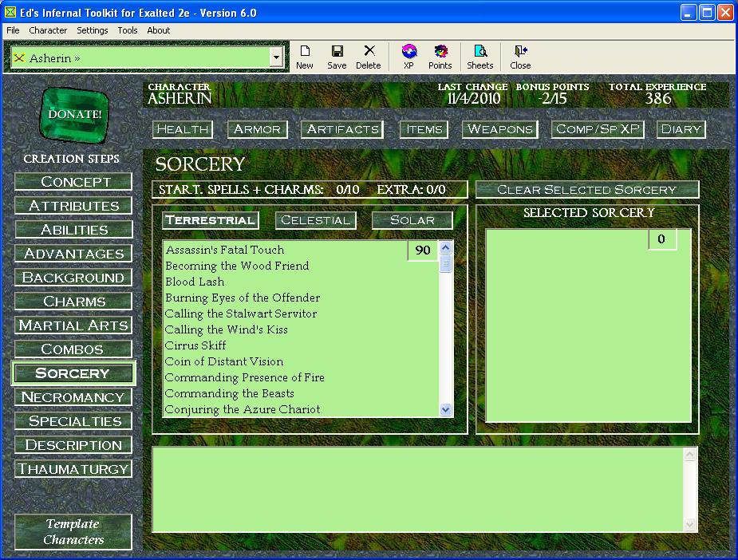Image resolution: width=738 pixels, height=560 pixels.
Task: Click the Close door icon in toolbar
Action: point(520,57)
